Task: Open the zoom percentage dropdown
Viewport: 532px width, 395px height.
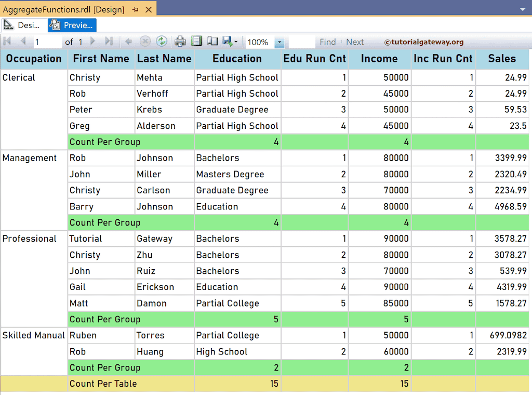Action: 279,42
